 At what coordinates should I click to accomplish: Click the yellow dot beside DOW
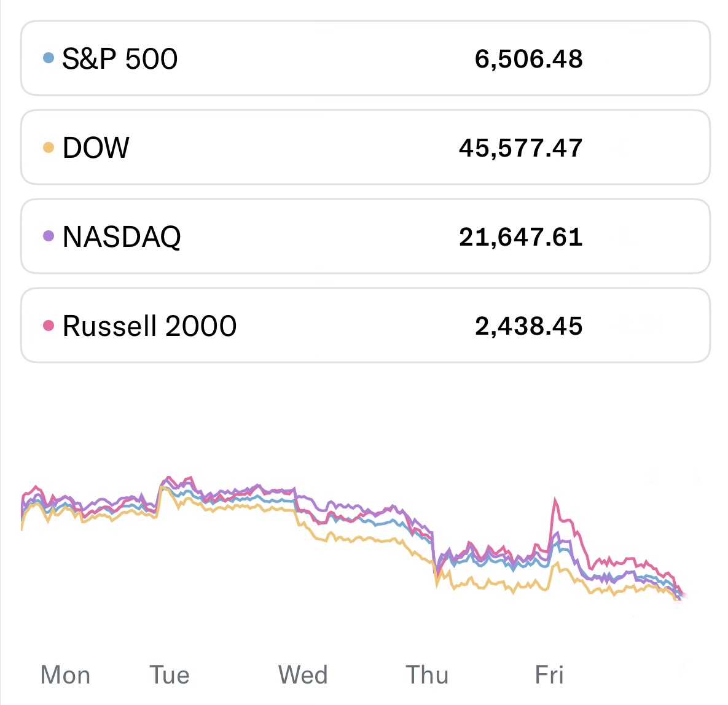[x=49, y=147]
